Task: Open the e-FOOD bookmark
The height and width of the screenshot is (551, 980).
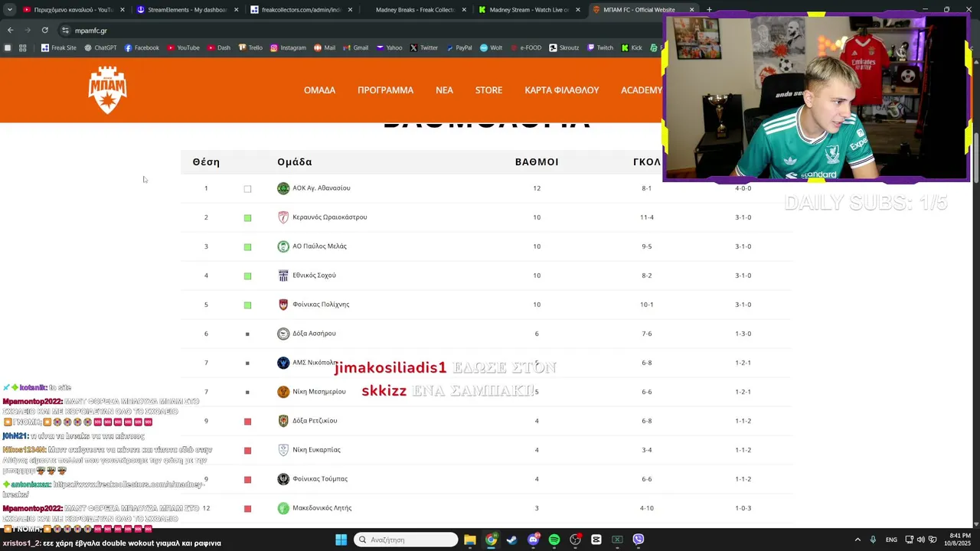Action: (x=525, y=47)
